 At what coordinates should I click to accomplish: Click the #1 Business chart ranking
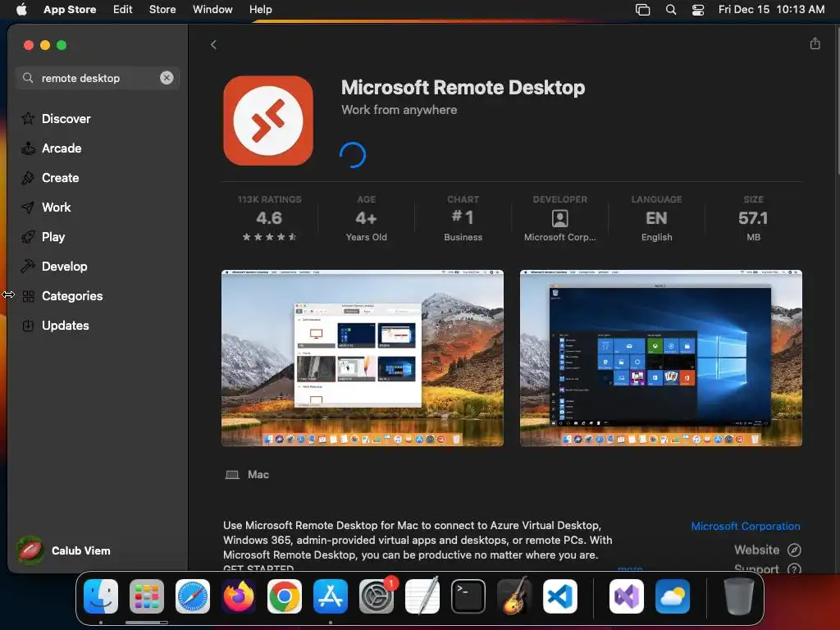point(463,218)
